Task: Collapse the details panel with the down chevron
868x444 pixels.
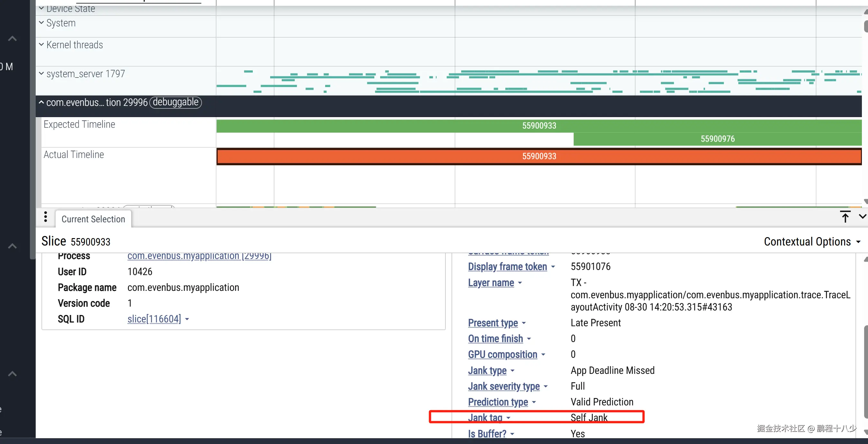Action: tap(862, 217)
